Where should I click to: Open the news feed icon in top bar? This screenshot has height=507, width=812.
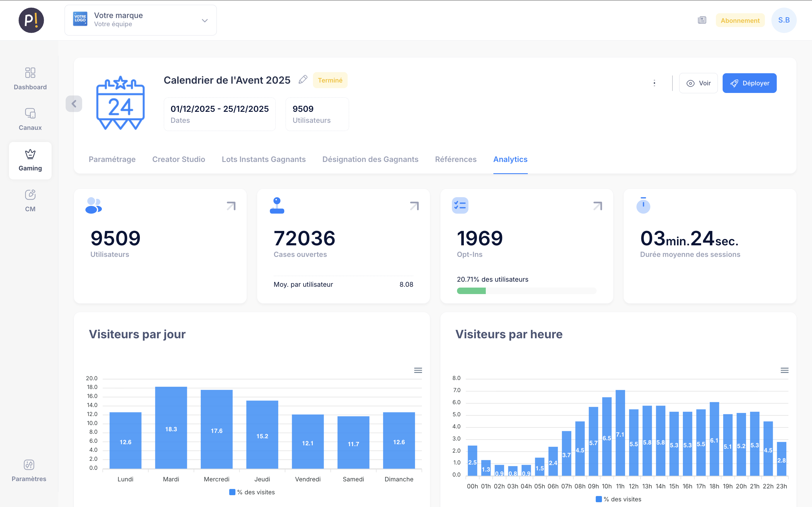click(x=701, y=20)
